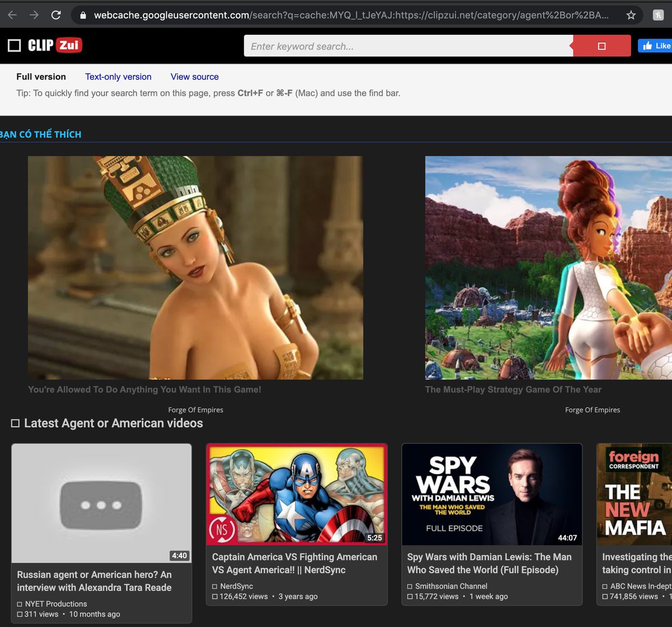Click the 741,856 views text
The height and width of the screenshot is (627, 672).
pyautogui.click(x=634, y=596)
